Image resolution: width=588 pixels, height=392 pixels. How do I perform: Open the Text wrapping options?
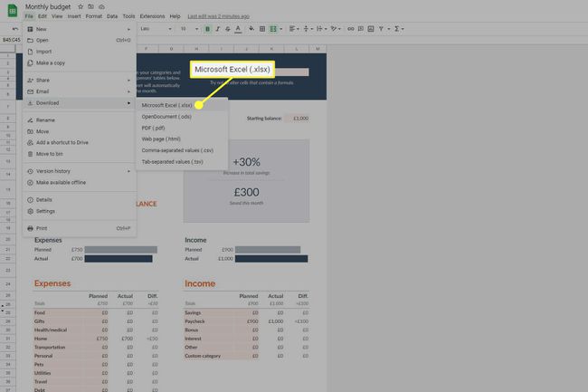coord(321,29)
